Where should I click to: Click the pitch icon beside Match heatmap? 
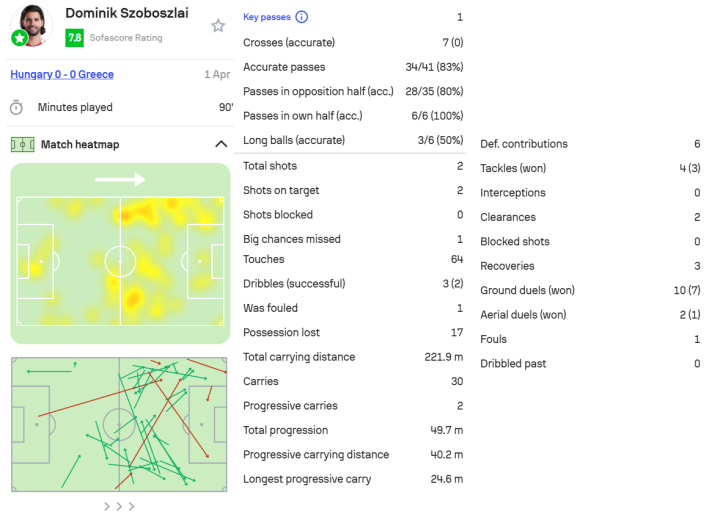(x=19, y=144)
